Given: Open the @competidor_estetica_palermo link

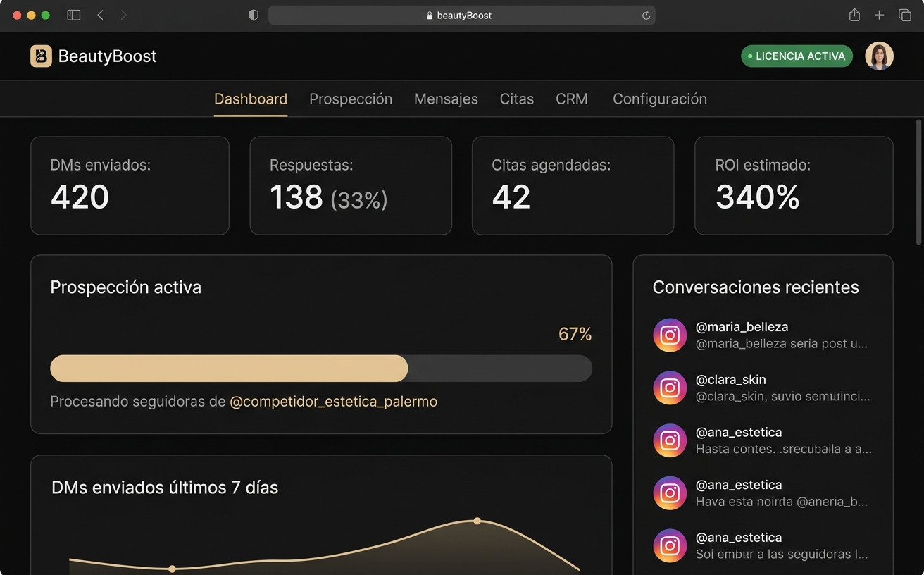Looking at the screenshot, I should pyautogui.click(x=334, y=402).
